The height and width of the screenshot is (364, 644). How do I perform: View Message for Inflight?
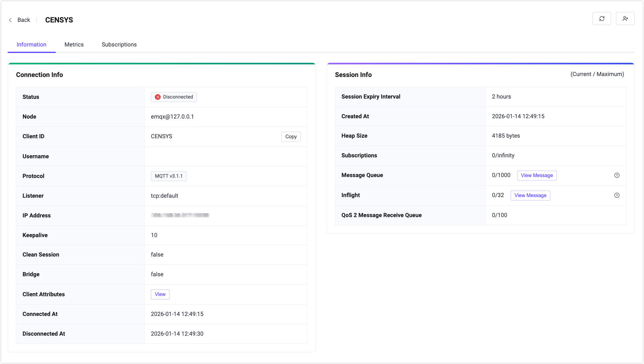pos(530,195)
